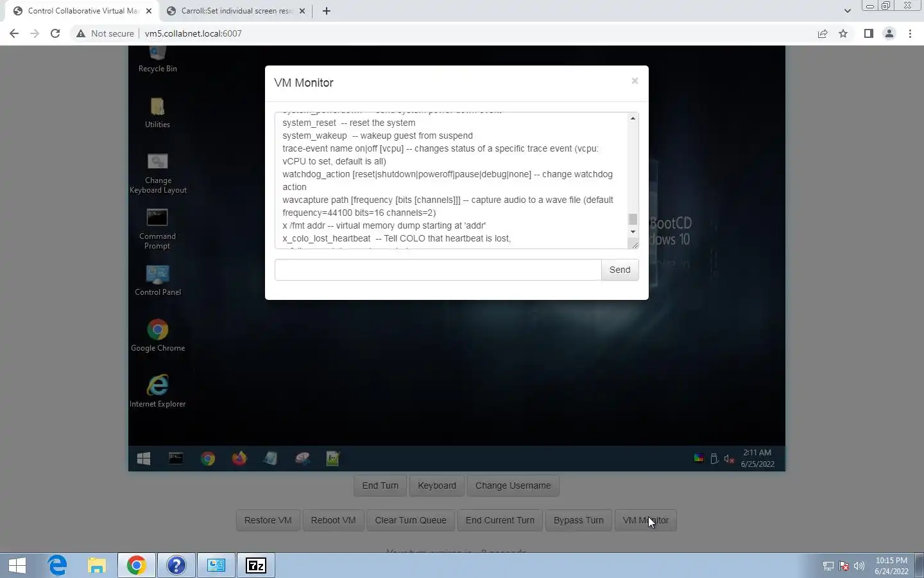The image size is (924, 578).
Task: Close the Carroll::Set individual screen tab
Action: (x=302, y=11)
